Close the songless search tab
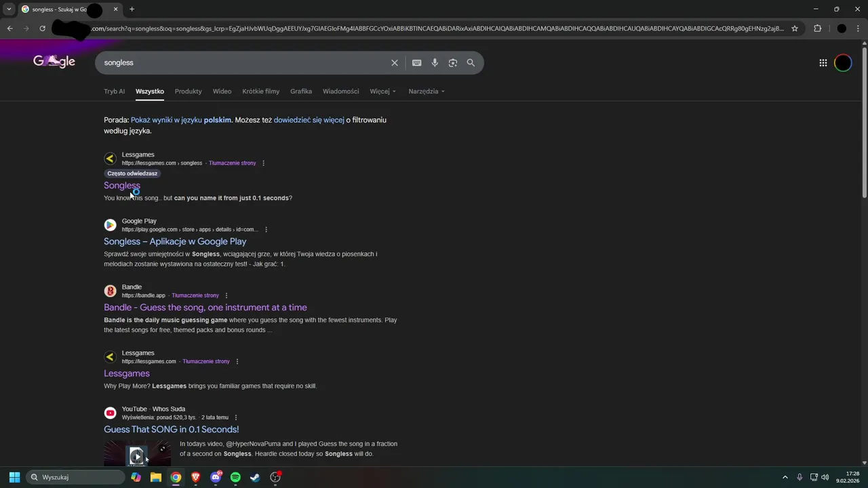Screen dimensions: 868x488 point(116,9)
